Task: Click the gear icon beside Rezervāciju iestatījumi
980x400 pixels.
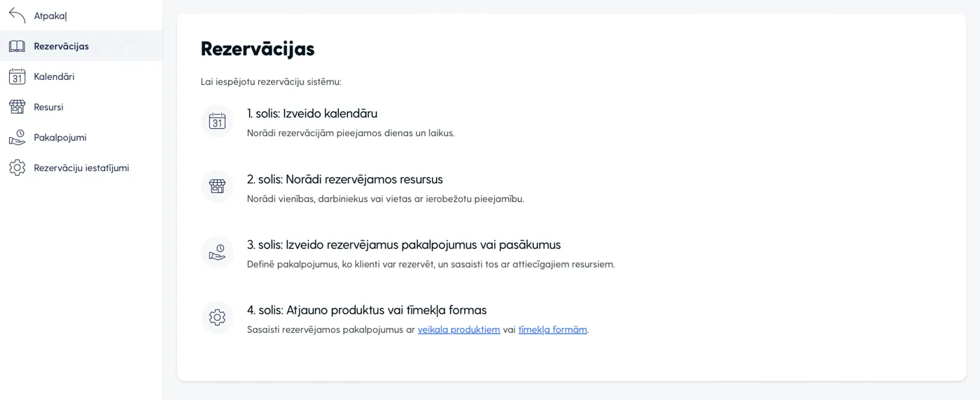Action: (17, 168)
